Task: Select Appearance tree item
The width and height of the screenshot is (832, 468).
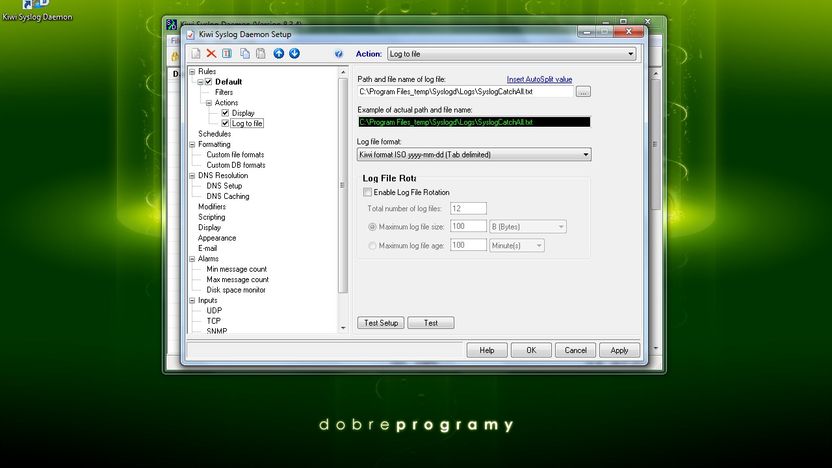Action: 217,238
